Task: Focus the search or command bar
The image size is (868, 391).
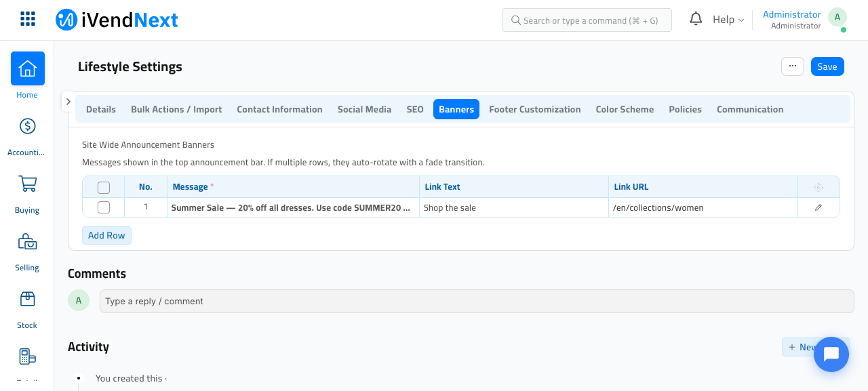Action: 587,20
